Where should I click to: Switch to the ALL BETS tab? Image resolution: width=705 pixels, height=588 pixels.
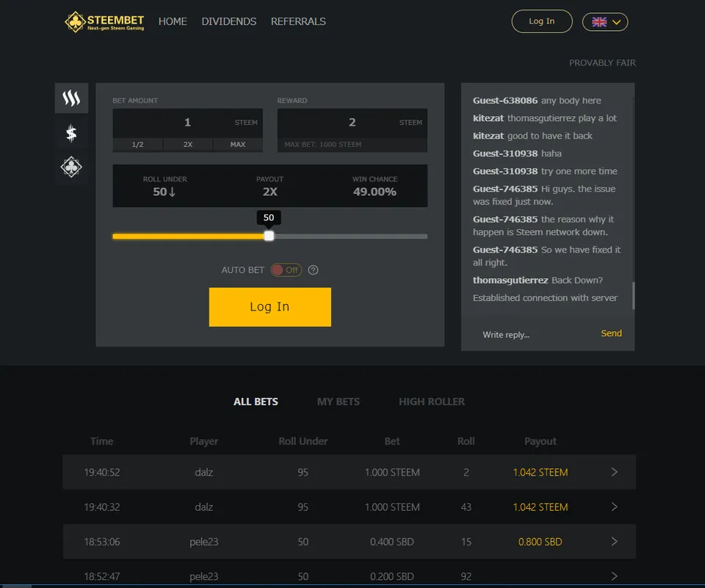click(x=256, y=402)
